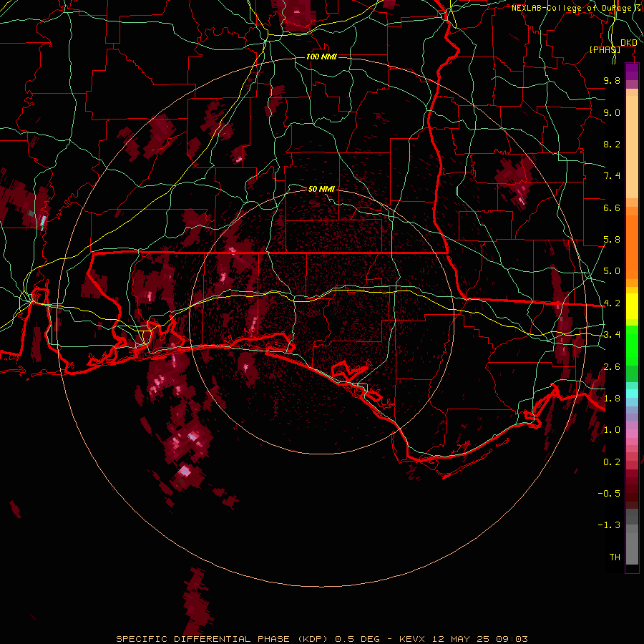Click the TH scale label
This screenshot has width=644, height=644.
[x=615, y=557]
